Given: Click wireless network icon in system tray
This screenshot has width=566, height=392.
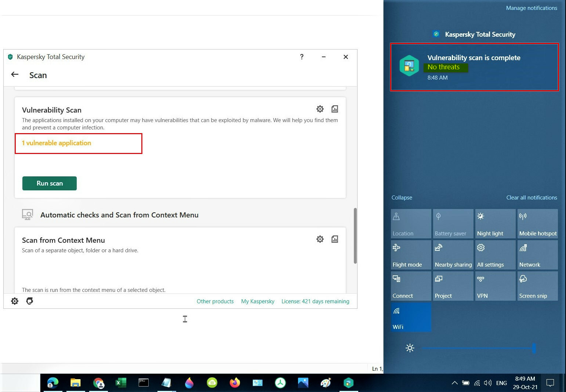Looking at the screenshot, I should (477, 383).
